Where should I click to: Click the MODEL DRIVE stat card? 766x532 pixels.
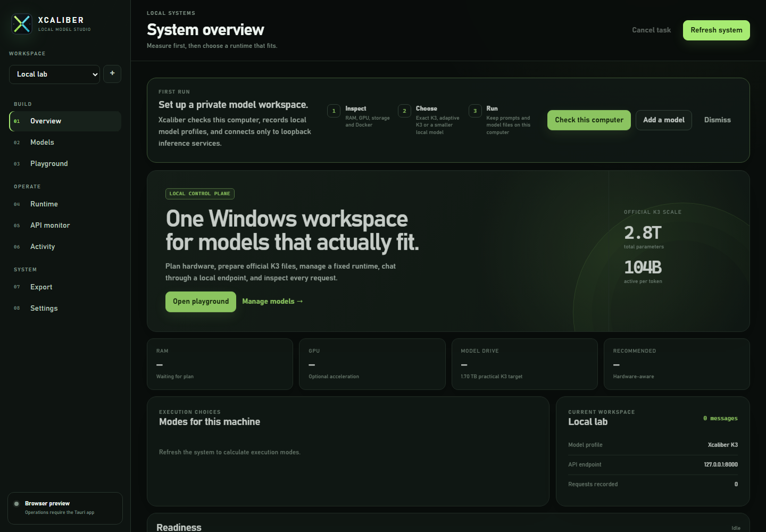pos(524,364)
